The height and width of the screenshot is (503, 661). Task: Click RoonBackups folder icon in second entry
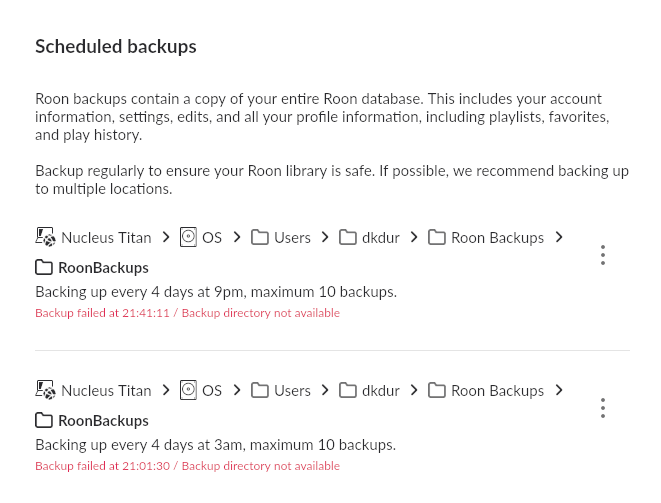(x=44, y=420)
